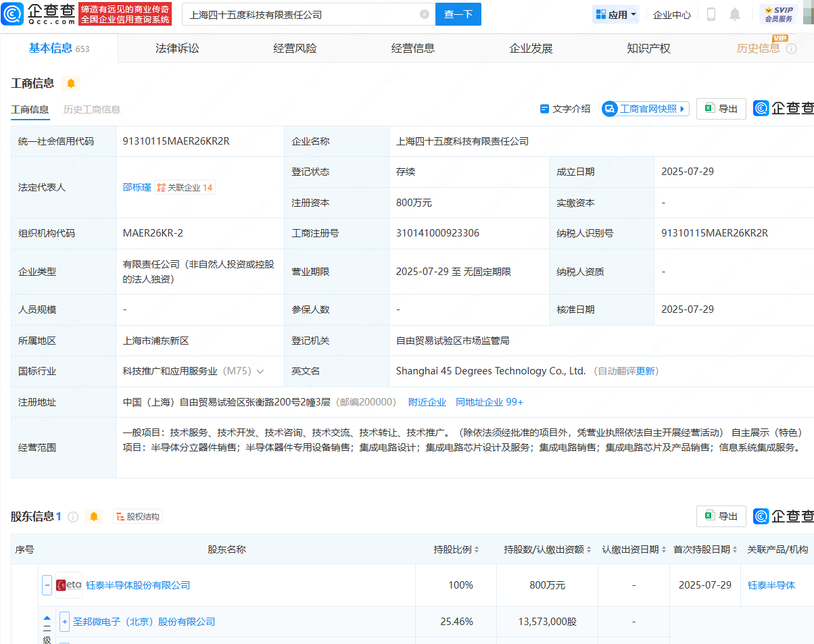Select the 历史工商信息 sub-tab
Screen dimensions: 814x644
pos(92,109)
